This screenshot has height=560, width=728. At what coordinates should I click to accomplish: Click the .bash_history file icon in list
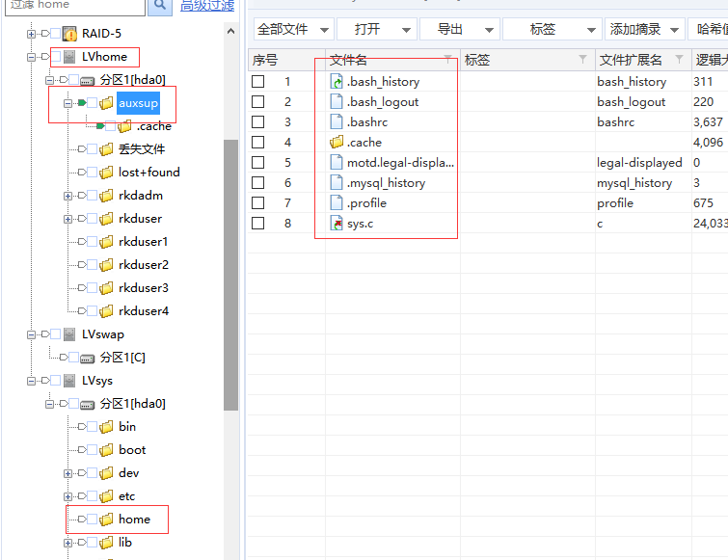pyautogui.click(x=337, y=82)
